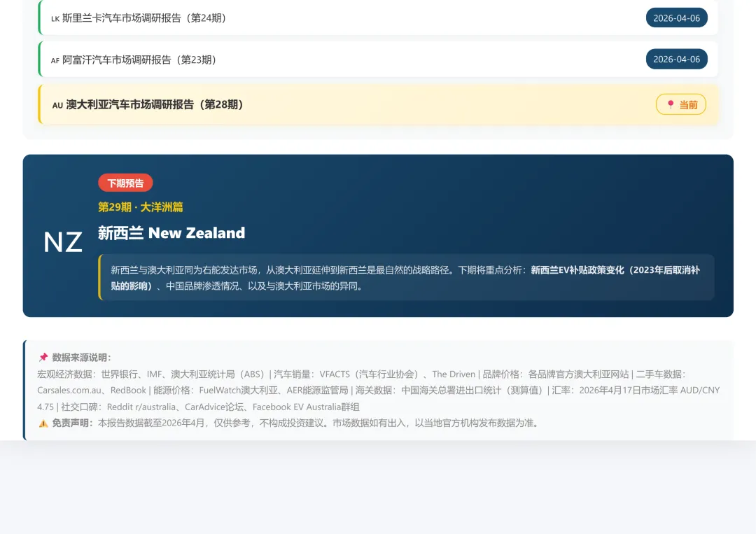Image resolution: width=756 pixels, height=534 pixels.
Task: Expand the 阿富汗汽车市场调研报告 list item
Action: (x=378, y=61)
